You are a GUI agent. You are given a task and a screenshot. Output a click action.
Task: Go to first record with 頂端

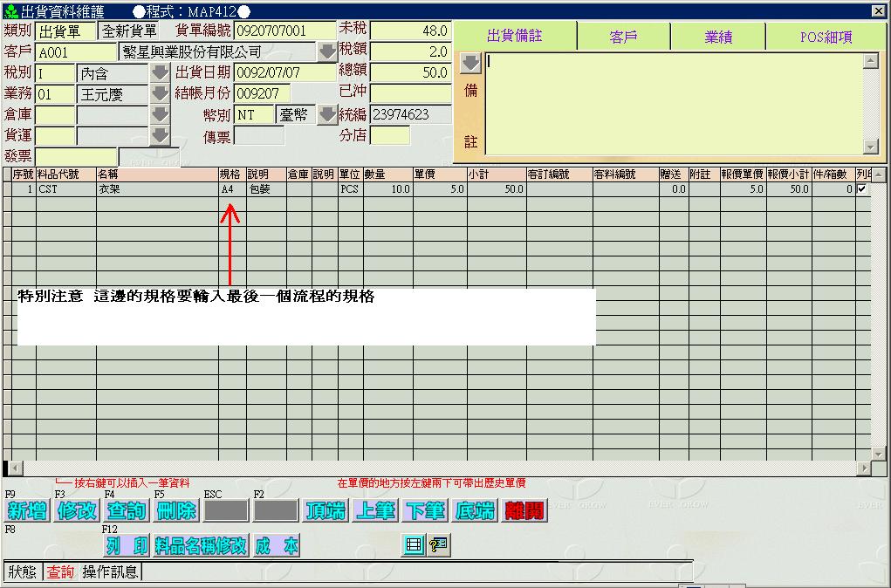click(326, 511)
